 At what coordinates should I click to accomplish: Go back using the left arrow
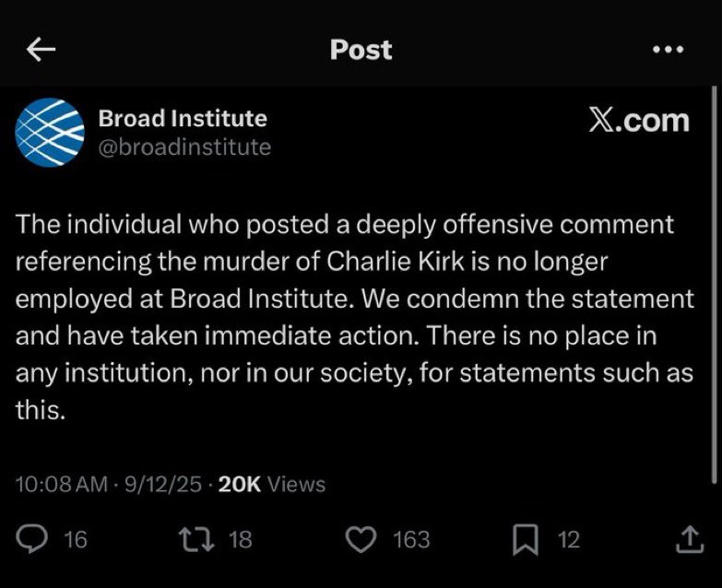tap(42, 50)
